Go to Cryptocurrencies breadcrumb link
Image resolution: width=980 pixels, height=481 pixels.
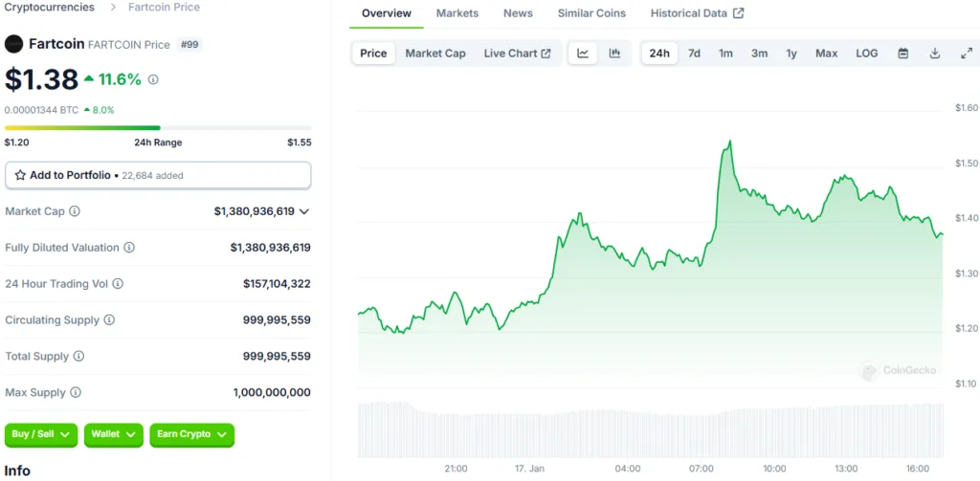pyautogui.click(x=50, y=8)
